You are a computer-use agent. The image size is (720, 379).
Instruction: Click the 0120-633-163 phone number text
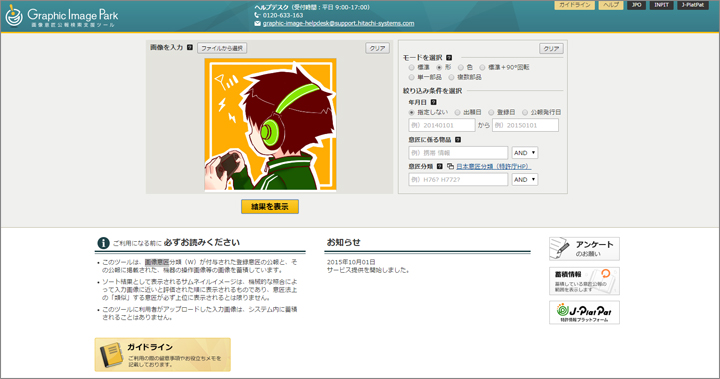pyautogui.click(x=283, y=15)
